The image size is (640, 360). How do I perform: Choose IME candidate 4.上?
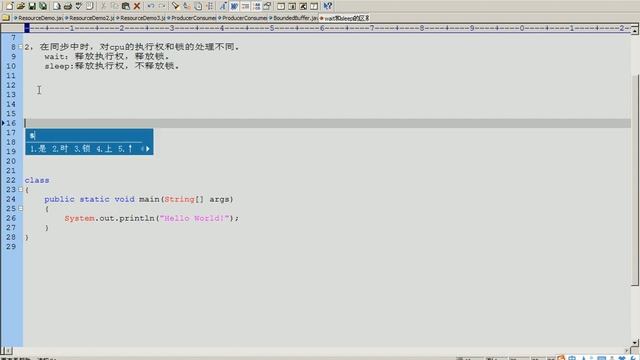point(104,149)
